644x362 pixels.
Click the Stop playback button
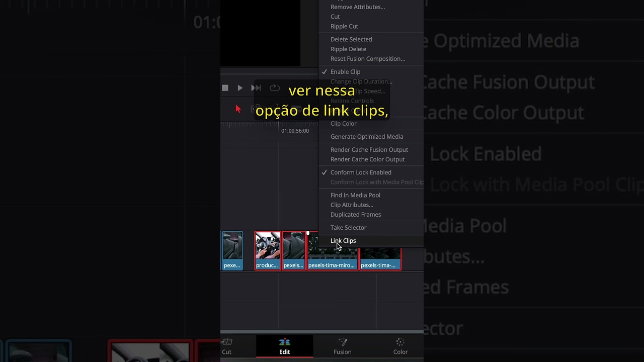pyautogui.click(x=225, y=88)
